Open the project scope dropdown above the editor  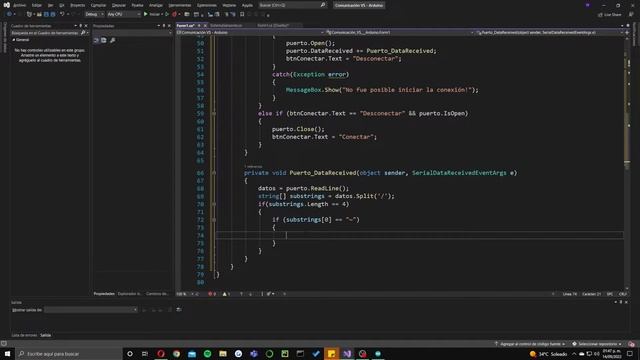pos(250,33)
